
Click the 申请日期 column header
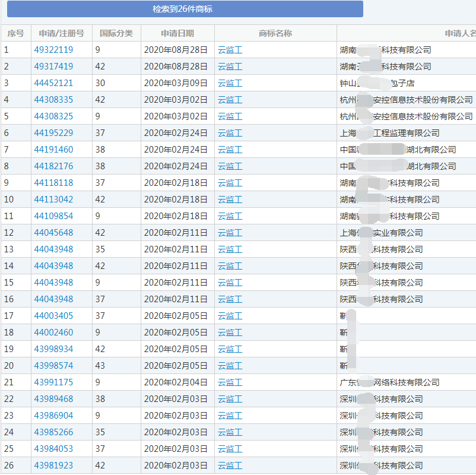pos(177,33)
